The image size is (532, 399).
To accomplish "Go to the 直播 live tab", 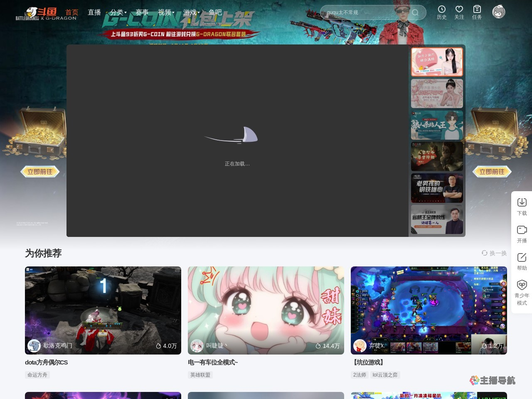I will pyautogui.click(x=94, y=12).
